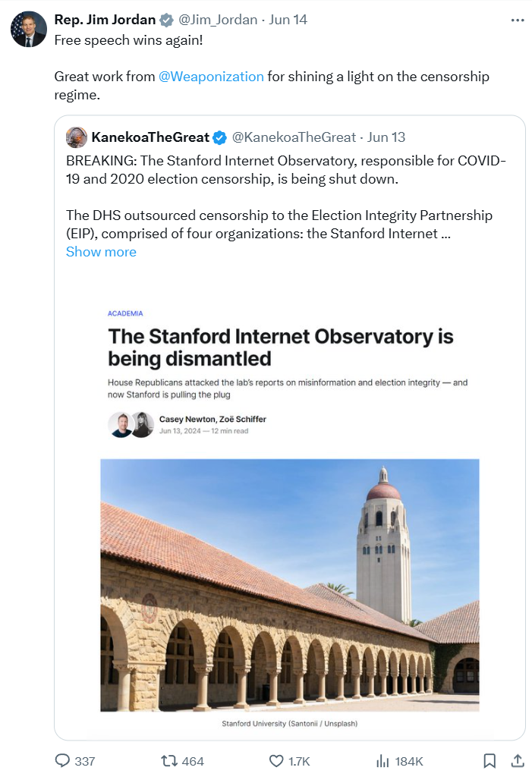Image resolution: width=532 pixels, height=780 pixels.
Task: Open Rep. Jim Jordan's profile avatar
Action: (28, 30)
